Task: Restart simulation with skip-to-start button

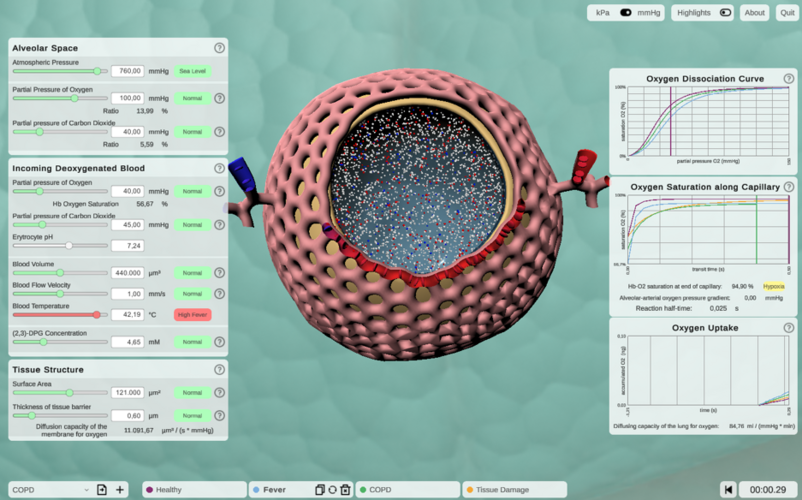Action: point(728,490)
